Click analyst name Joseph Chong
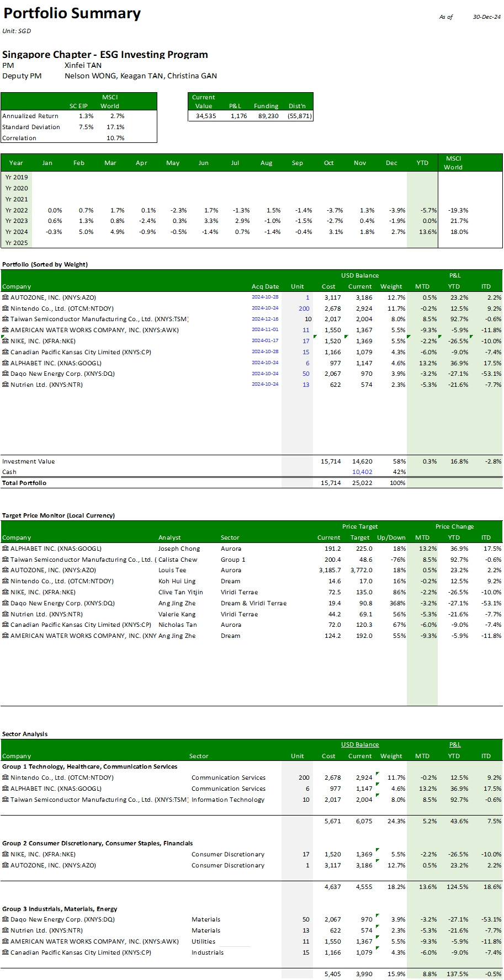Image resolution: width=504 pixels, height=980 pixels. tap(179, 548)
